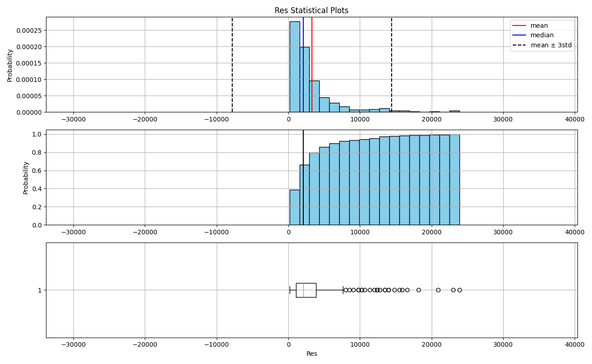592x364 pixels.
Task: Click the "0.6" tick on the cumulative plot
Action: tap(37, 171)
